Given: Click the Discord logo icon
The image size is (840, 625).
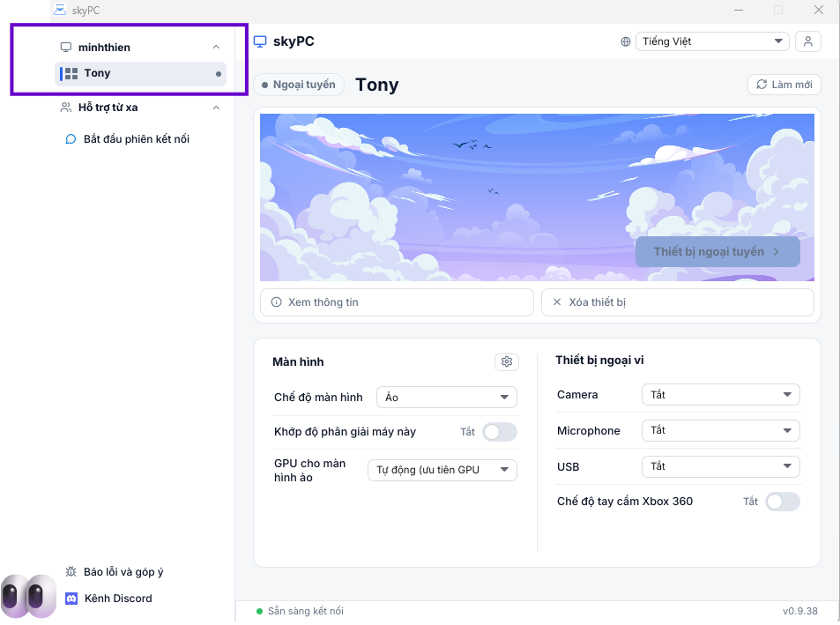Looking at the screenshot, I should [x=71, y=599].
